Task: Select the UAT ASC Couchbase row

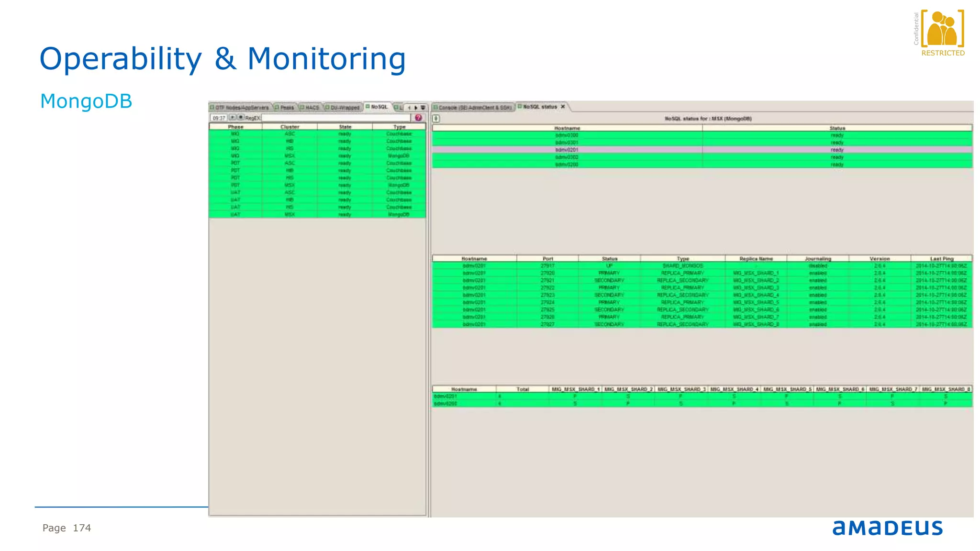Action: coord(317,192)
